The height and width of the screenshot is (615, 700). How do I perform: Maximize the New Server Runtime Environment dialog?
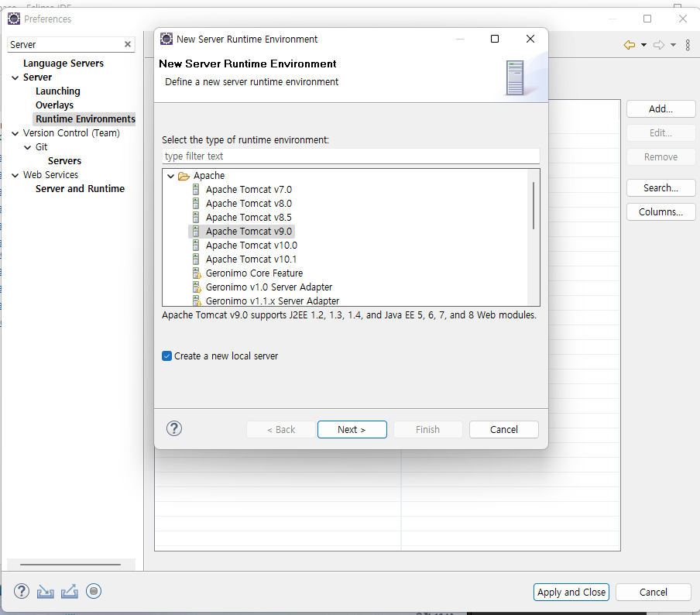pos(495,39)
